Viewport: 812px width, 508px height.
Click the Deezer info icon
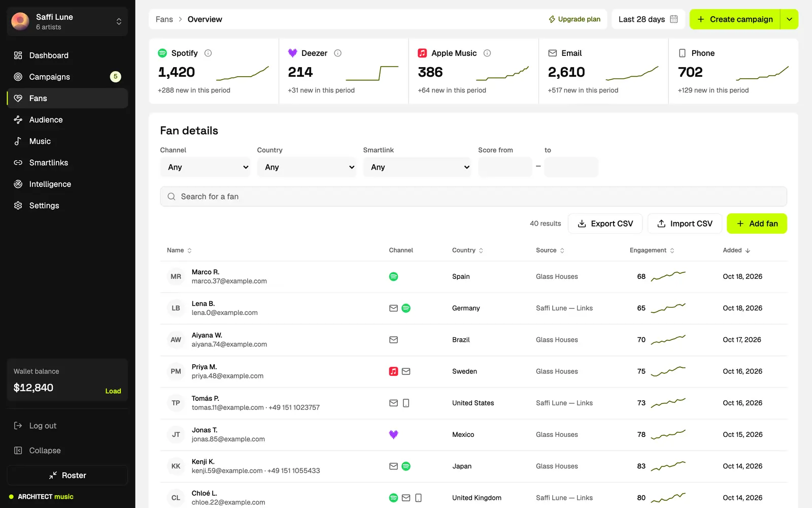point(338,53)
